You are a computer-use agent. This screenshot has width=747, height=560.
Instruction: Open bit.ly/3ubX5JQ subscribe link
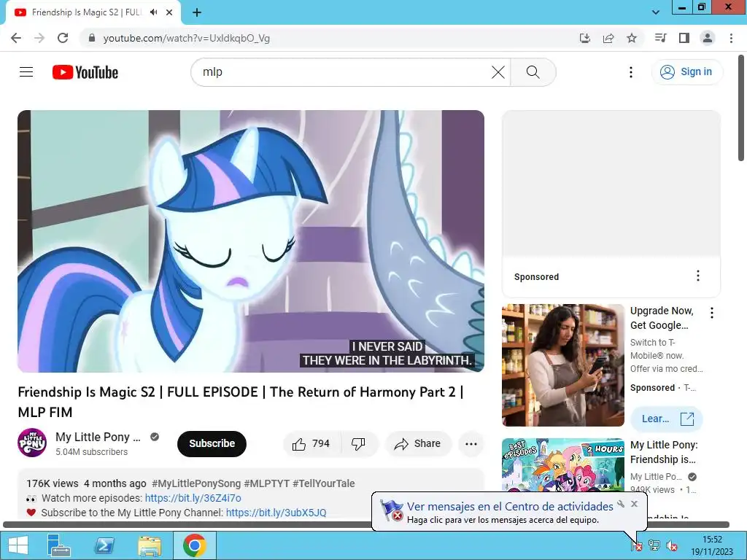click(x=276, y=513)
